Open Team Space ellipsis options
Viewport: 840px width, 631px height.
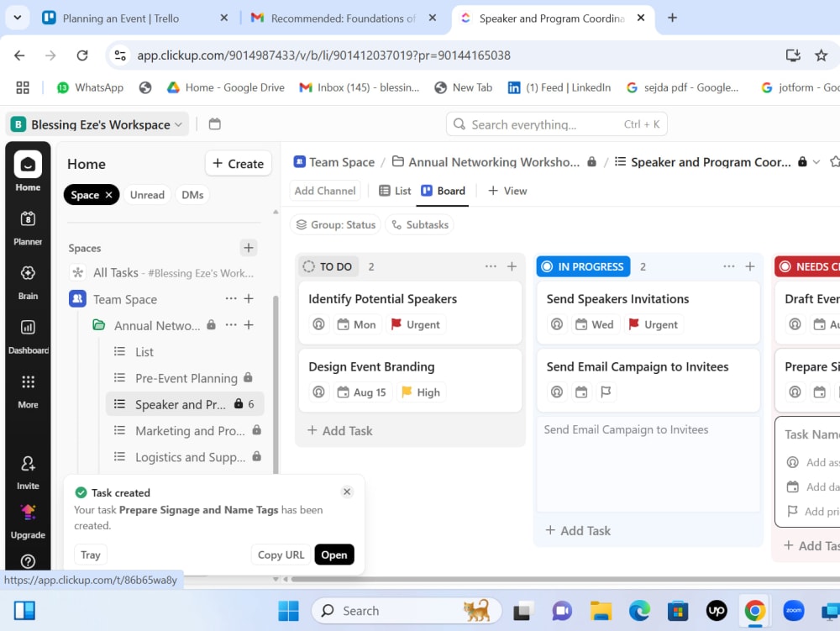[x=231, y=298]
